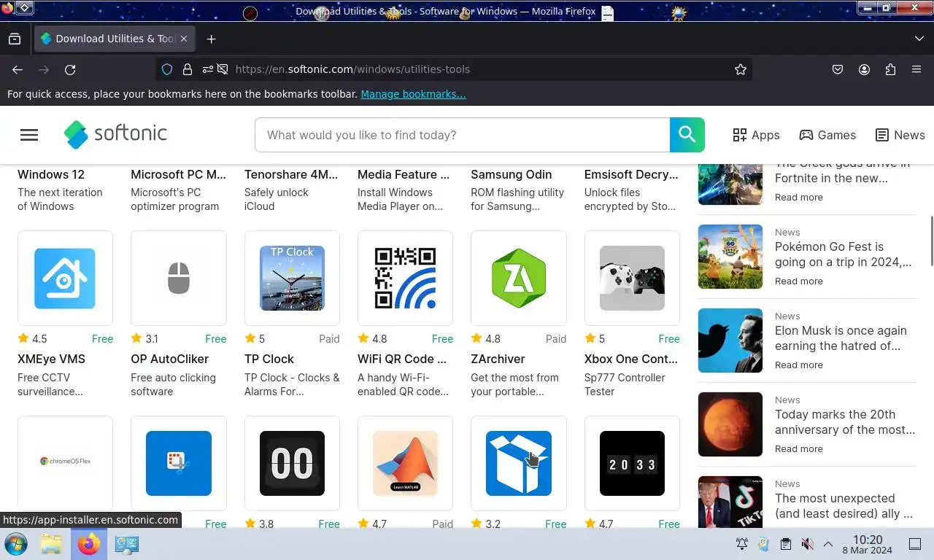
Task: Open the Save to Pocket button
Action: pos(838,69)
